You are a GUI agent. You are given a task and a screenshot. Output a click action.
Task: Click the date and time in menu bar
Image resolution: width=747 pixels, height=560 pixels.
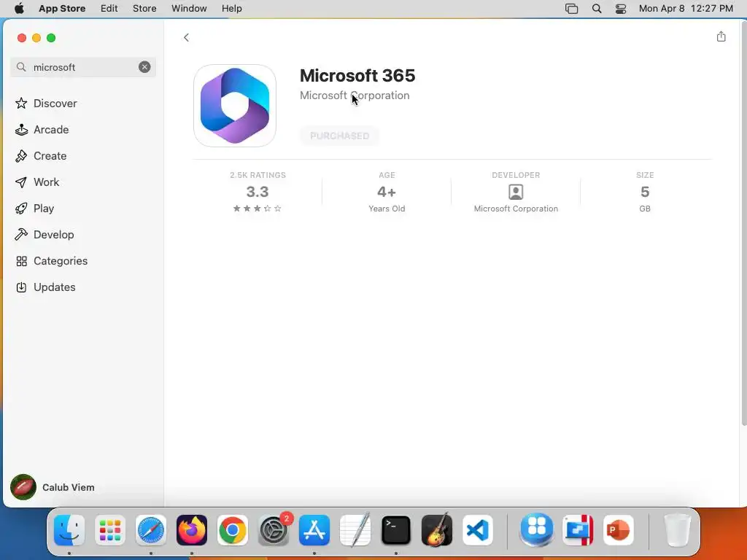point(686,9)
